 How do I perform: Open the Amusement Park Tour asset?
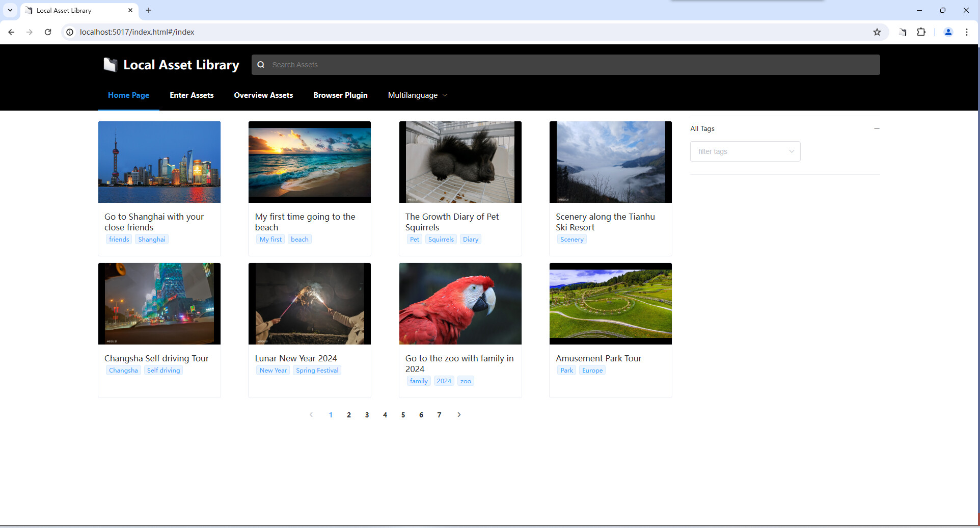tap(598, 358)
